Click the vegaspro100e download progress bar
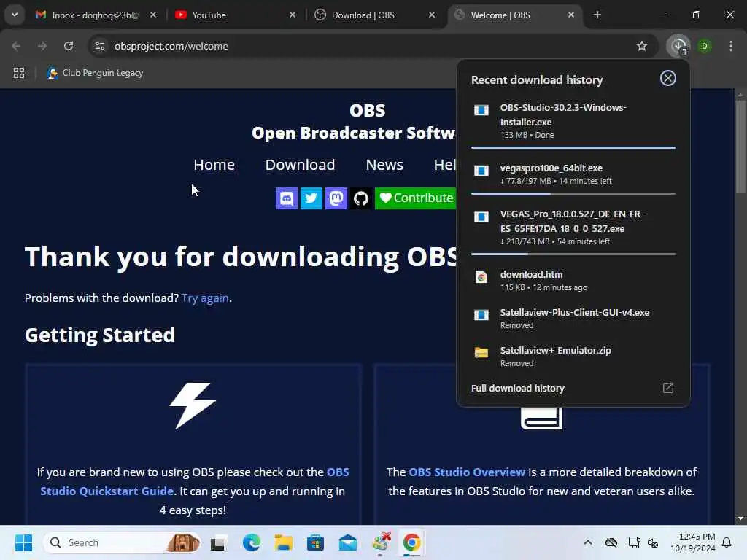 point(573,194)
